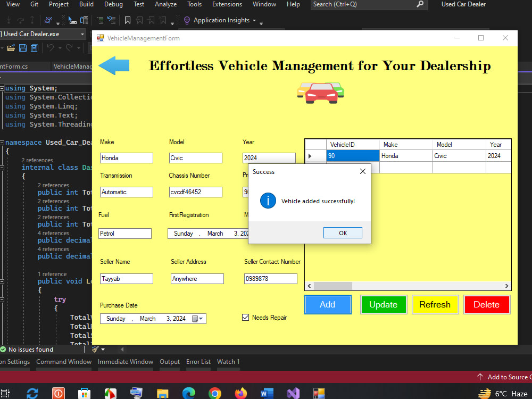Open the Used Car Dealer.exe startup dropdown
The image size is (532, 399).
[84, 34]
